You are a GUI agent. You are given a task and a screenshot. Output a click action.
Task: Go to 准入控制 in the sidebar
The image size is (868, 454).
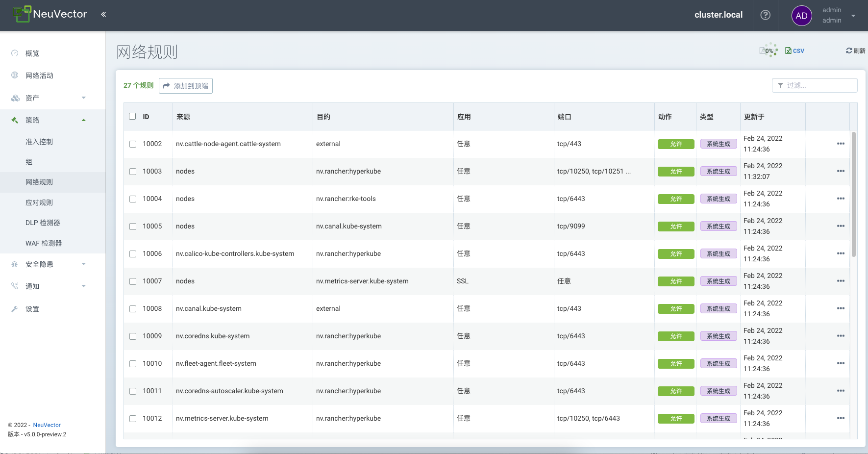tap(39, 142)
